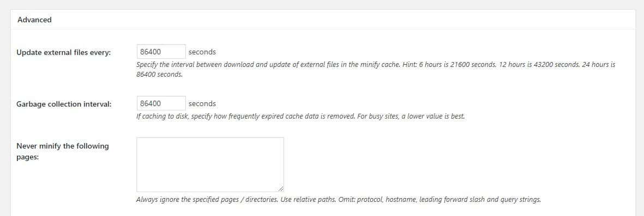Click the 'Never minify the following pages:' label
The height and width of the screenshot is (216, 644).
[62, 152]
